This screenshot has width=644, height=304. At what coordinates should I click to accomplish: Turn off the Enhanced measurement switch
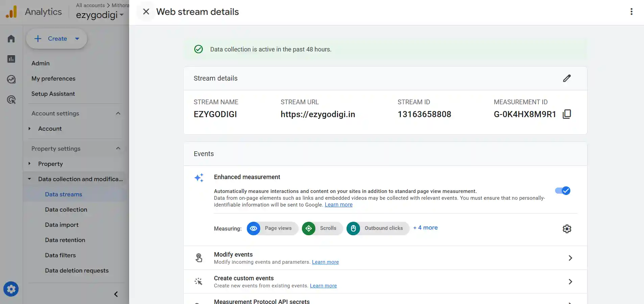(x=563, y=191)
